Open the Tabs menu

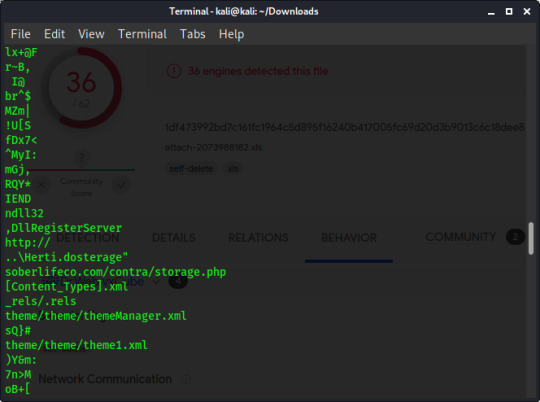(x=193, y=34)
